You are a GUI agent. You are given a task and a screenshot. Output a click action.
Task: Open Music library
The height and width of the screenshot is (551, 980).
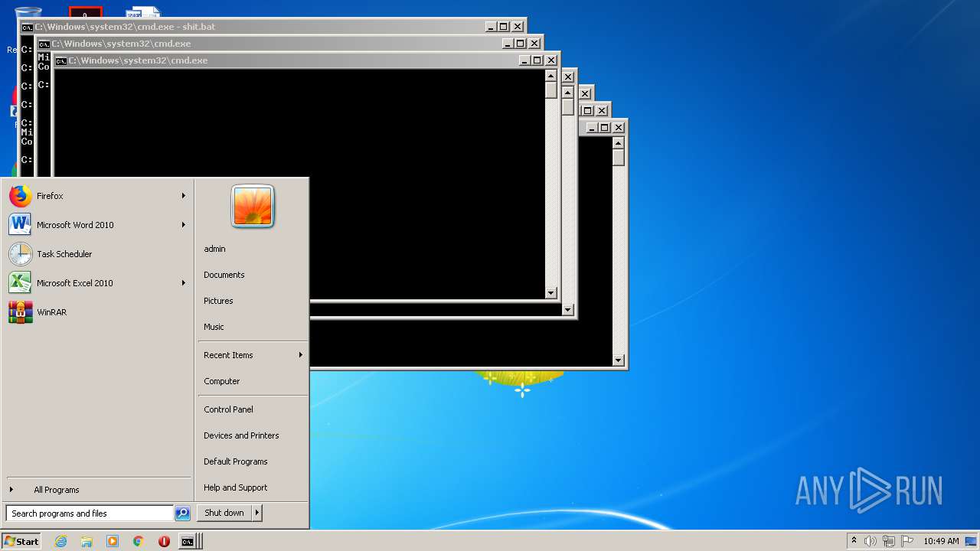[x=214, y=327]
